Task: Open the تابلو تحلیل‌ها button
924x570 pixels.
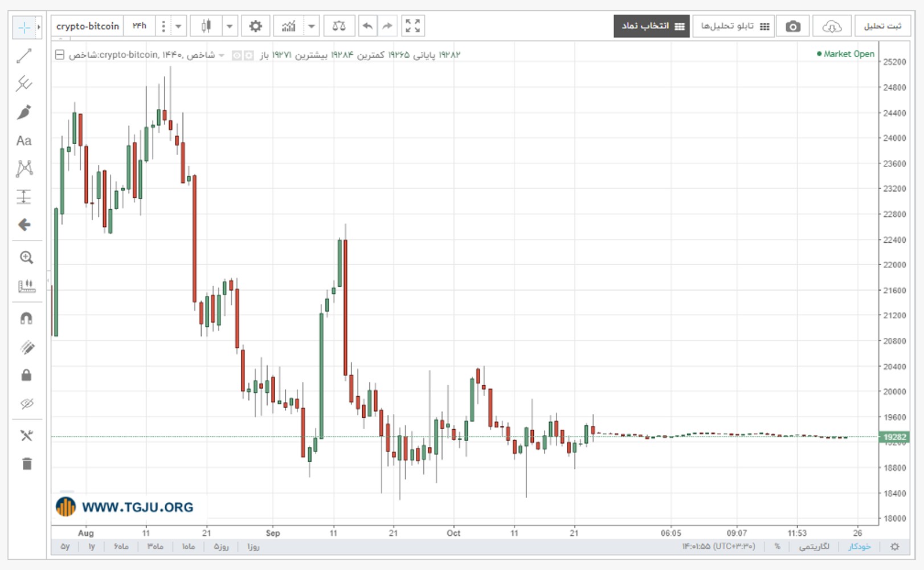Action: (734, 26)
